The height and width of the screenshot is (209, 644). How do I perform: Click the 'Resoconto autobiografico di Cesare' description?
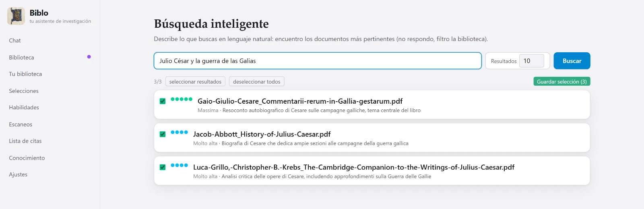point(322,111)
